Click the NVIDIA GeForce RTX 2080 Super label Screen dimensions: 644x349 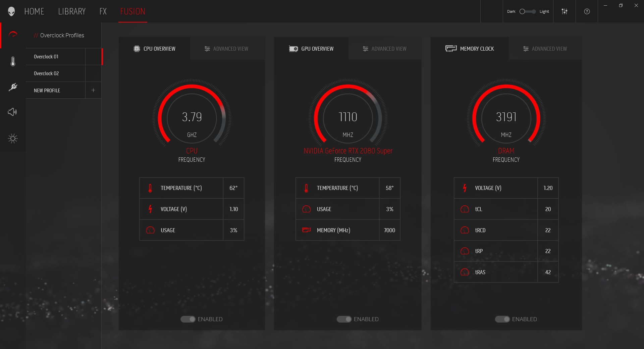point(348,151)
